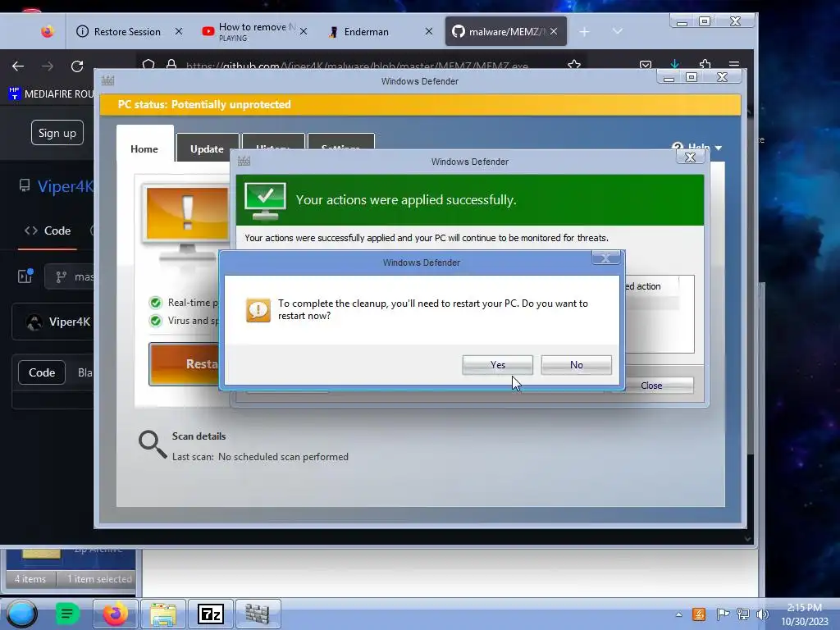Open a new Firefox tab
This screenshot has height=630, width=840.
tap(584, 32)
